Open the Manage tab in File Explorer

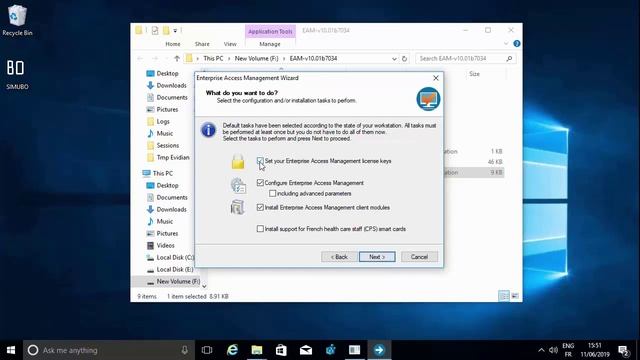270,44
